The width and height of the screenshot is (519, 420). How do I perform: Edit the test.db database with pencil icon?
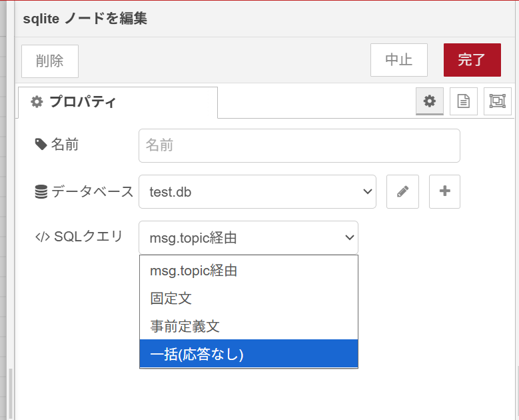click(402, 191)
